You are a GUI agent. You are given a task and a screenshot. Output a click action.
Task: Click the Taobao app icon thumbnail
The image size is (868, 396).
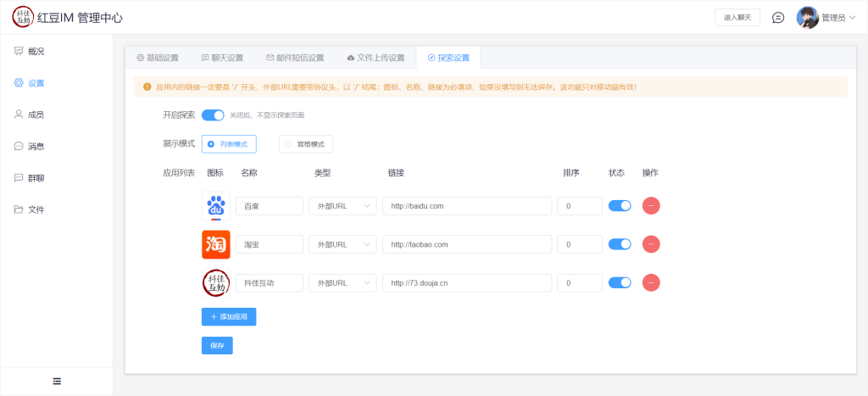coord(216,244)
